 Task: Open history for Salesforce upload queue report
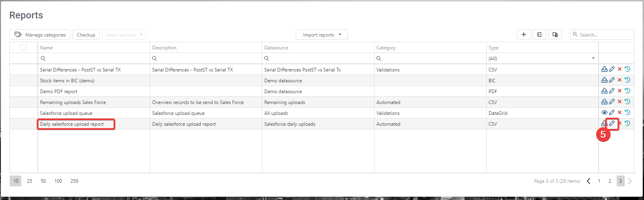[x=627, y=112]
